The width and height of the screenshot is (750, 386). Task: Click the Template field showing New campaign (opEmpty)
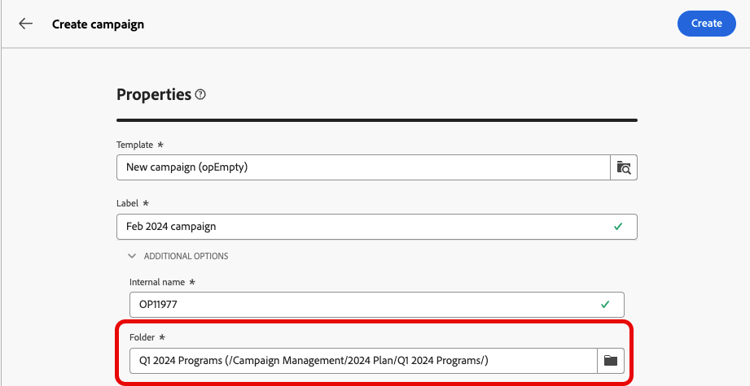click(x=364, y=167)
